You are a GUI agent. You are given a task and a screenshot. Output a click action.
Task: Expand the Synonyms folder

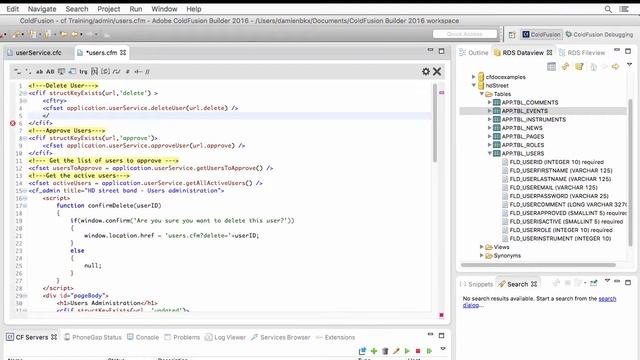click(x=482, y=256)
